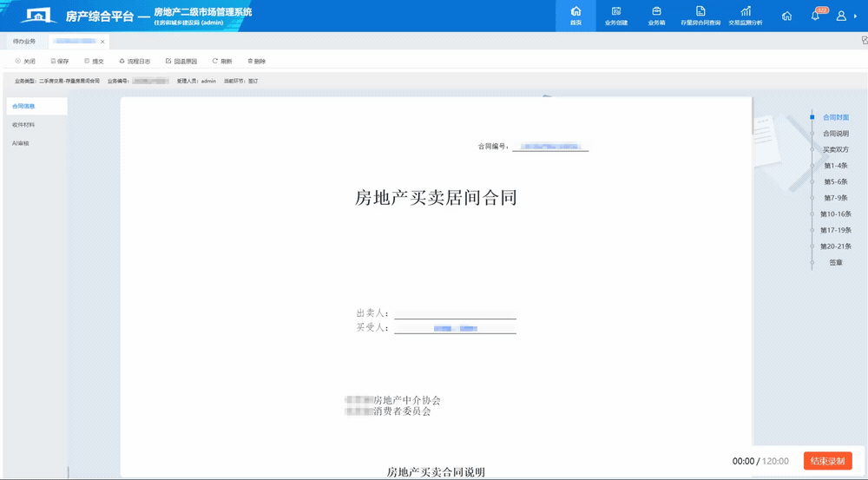The width and height of the screenshot is (868, 480).
Task: Click the 结束录制 stop recording button
Action: [827, 461]
